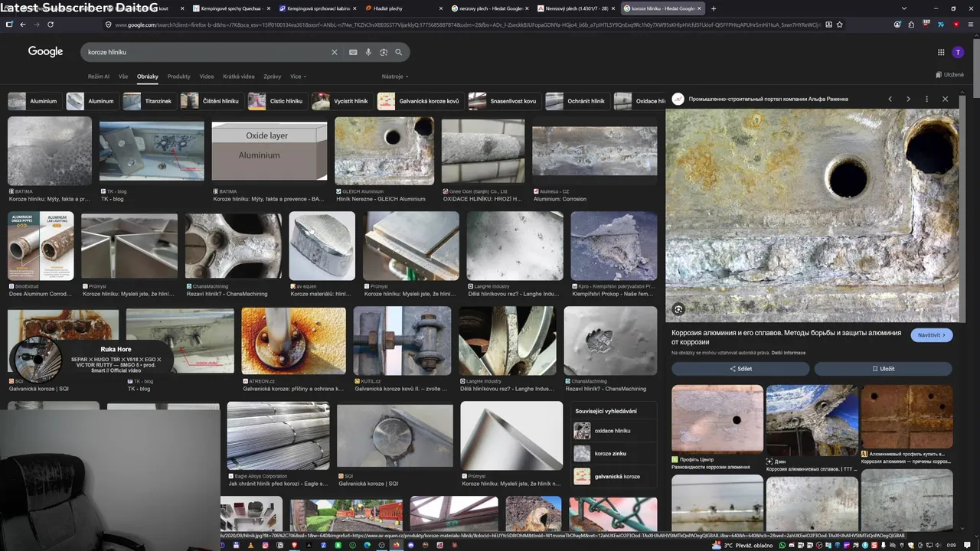The width and height of the screenshot is (980, 551).
Task: Click the preview source title Промышленно-строительный портал
Action: (769, 99)
